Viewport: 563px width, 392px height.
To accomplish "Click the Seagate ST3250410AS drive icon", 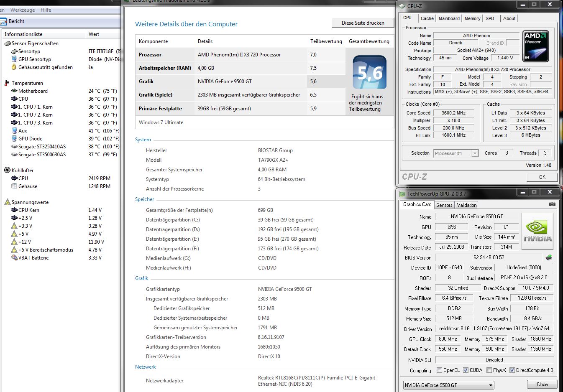I will tap(14, 147).
